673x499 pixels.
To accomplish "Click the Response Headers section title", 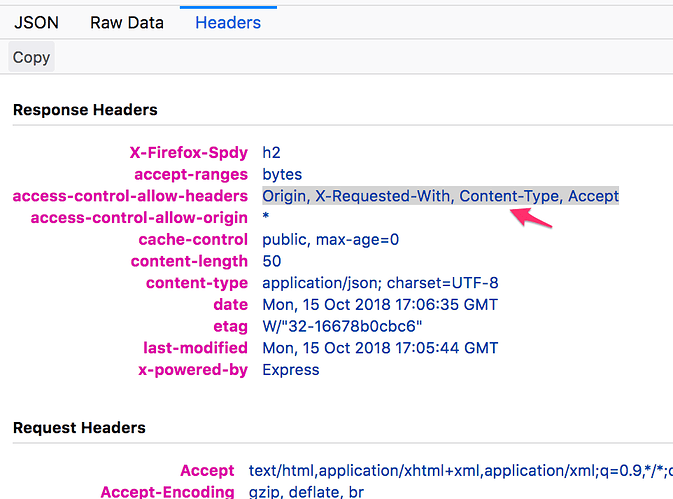I will pyautogui.click(x=85, y=109).
